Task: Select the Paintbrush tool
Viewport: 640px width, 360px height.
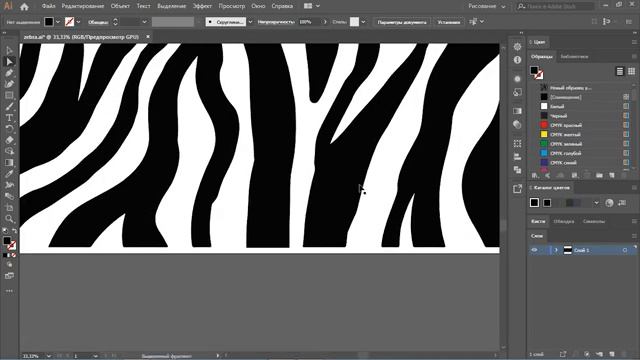Action: [x=9, y=107]
